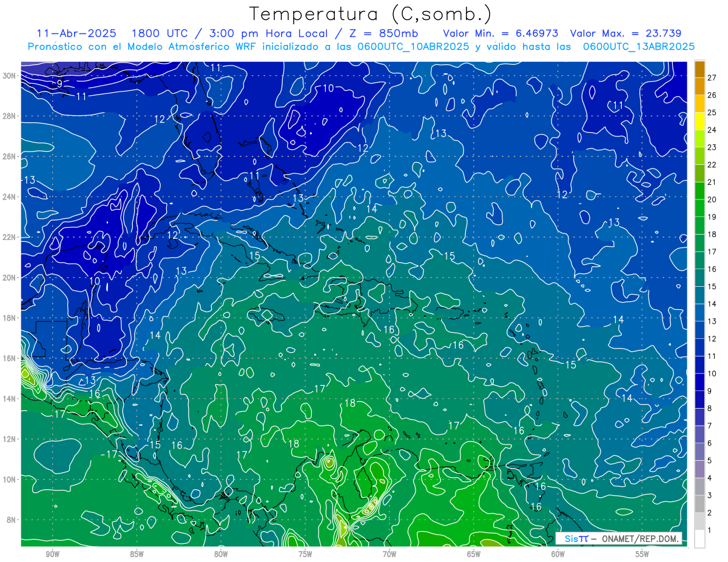Click the "Valor Min. = 6.46973" value
The height and width of the screenshot is (562, 728).
click(500, 33)
